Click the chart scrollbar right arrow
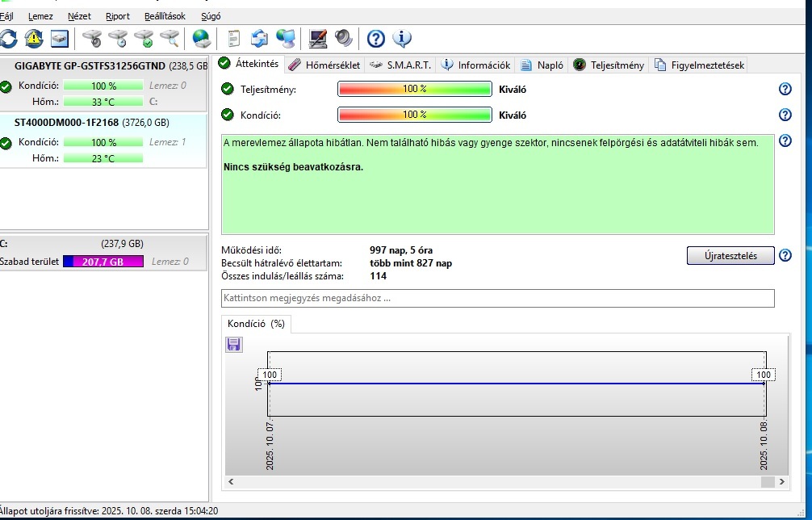Viewport: 812px width, 520px height. pos(781,482)
